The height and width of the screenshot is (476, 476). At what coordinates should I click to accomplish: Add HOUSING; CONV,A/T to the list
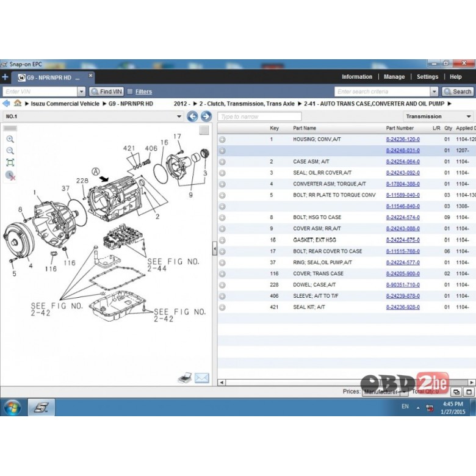coord(222,139)
